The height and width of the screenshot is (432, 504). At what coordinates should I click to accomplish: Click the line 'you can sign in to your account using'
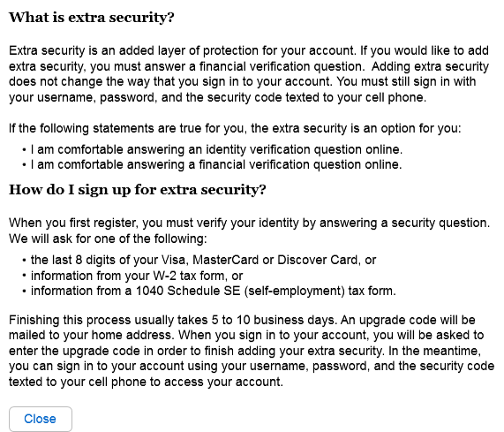[x=252, y=366]
